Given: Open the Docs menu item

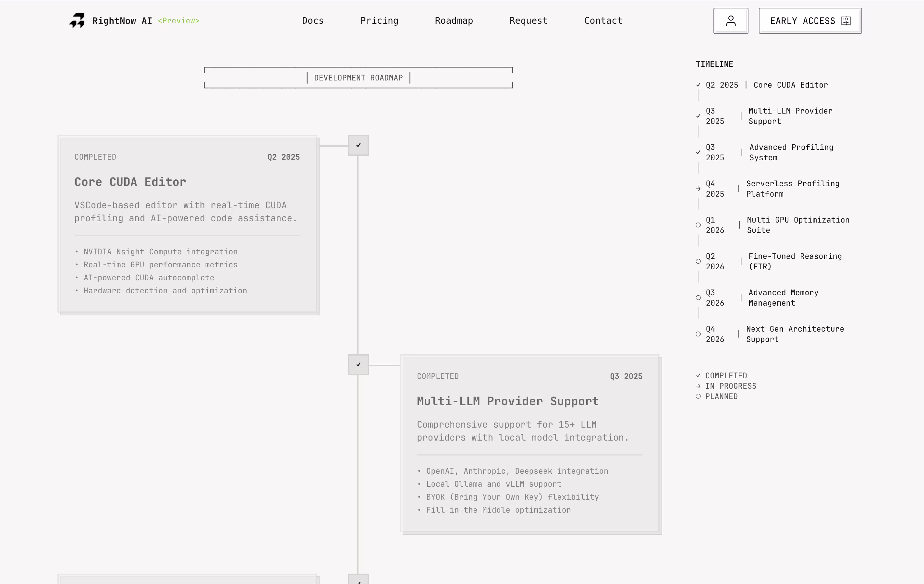Looking at the screenshot, I should 313,21.
